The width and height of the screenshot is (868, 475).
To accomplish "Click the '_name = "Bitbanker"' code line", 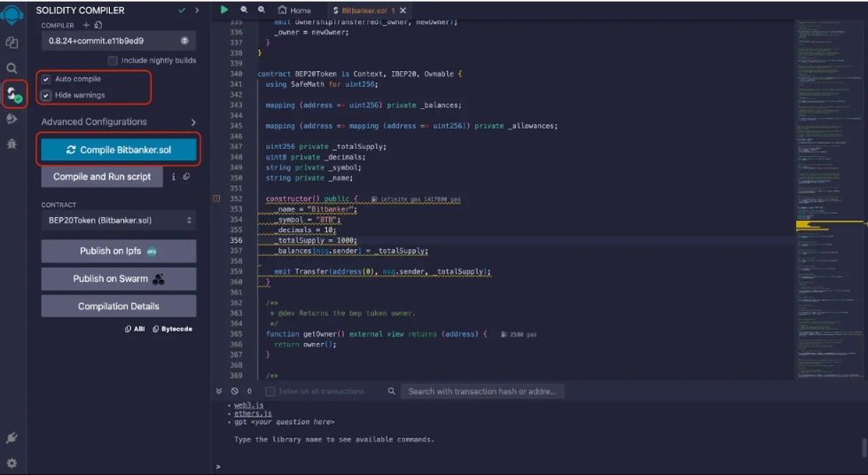I will coord(317,209).
